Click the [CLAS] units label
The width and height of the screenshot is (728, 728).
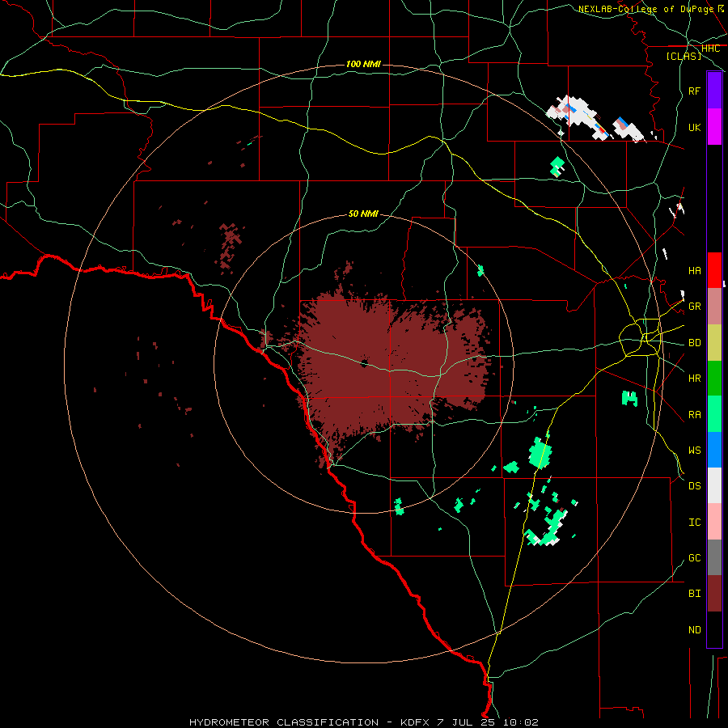click(684, 56)
